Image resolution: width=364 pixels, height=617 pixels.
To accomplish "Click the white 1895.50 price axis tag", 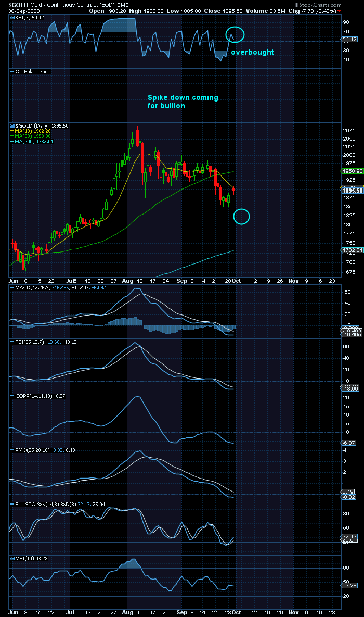I will (x=353, y=191).
